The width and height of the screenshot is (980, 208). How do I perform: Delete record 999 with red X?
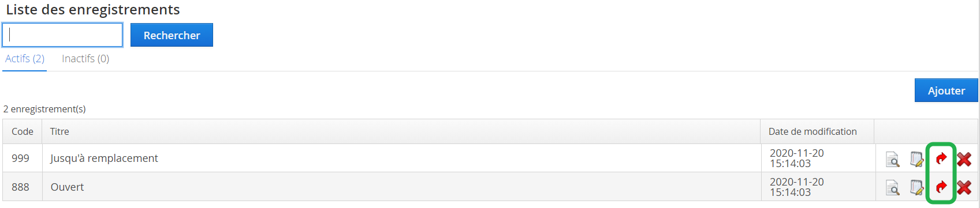(x=964, y=159)
